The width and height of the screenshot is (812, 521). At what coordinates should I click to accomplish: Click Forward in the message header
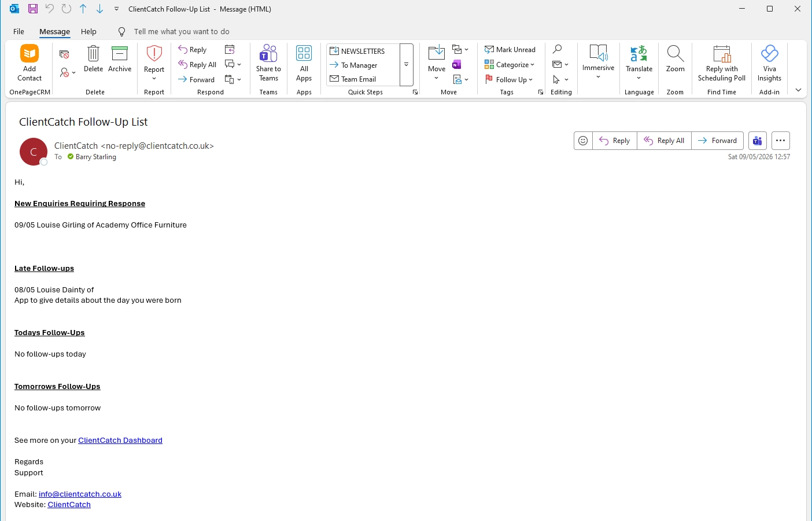[x=717, y=141]
